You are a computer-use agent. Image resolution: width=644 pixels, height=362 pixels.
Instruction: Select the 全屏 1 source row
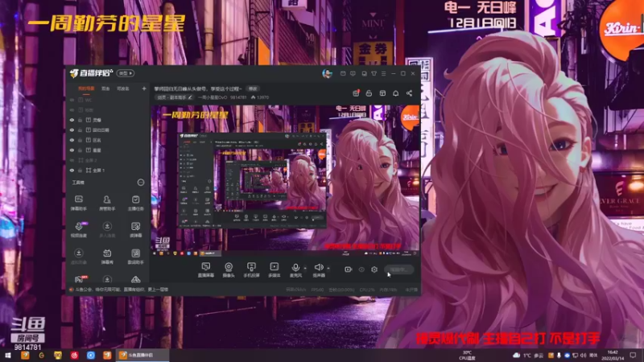tap(109, 171)
